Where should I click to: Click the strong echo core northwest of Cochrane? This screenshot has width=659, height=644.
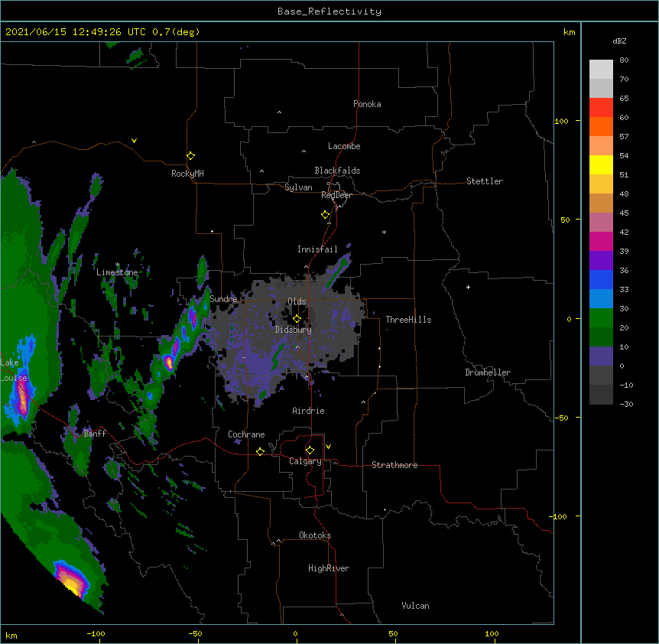[169, 363]
